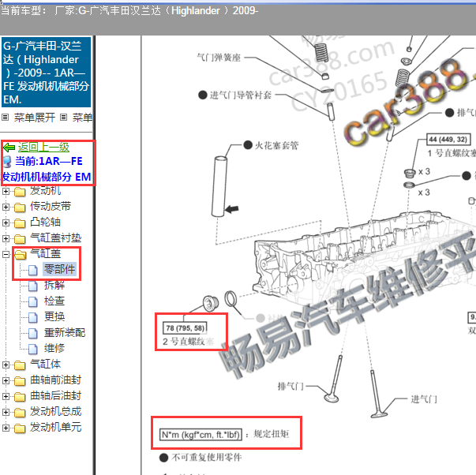
Task: Open the 拆解 tree item
Action: (54, 285)
